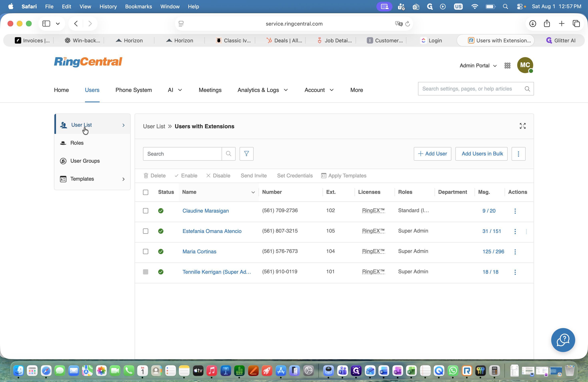Expand table to full screen view
The image size is (588, 382).
click(x=523, y=126)
